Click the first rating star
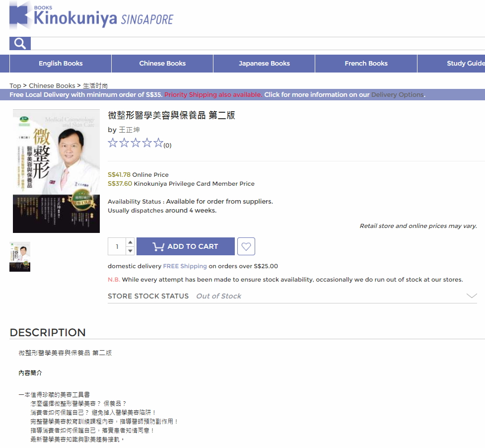485x448 pixels. point(113,143)
